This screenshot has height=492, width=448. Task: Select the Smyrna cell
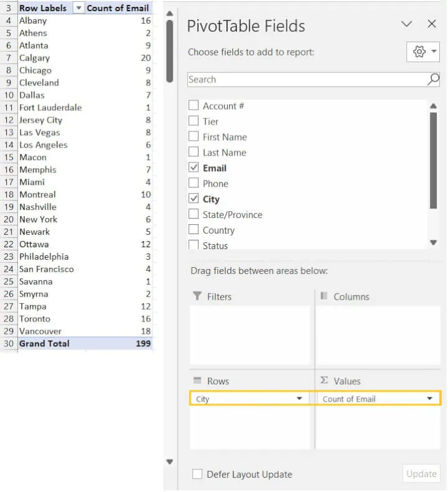pos(51,294)
